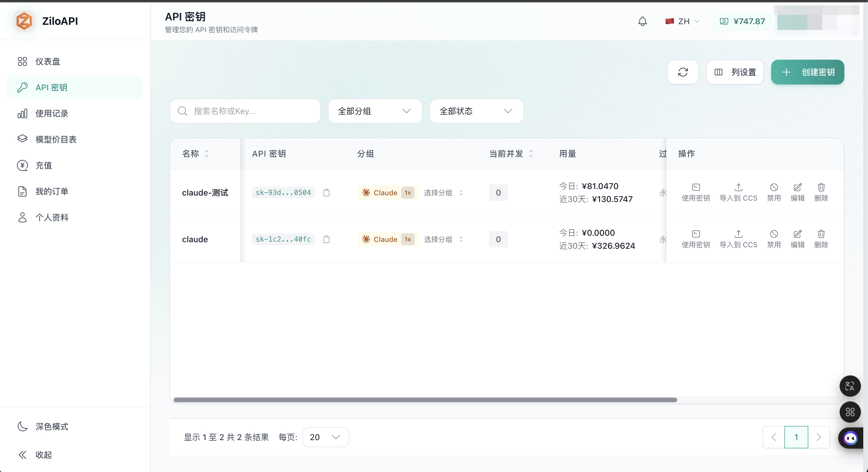The height and width of the screenshot is (472, 868).
Task: Copy the sk-1c2...40fc key
Action: pos(326,239)
